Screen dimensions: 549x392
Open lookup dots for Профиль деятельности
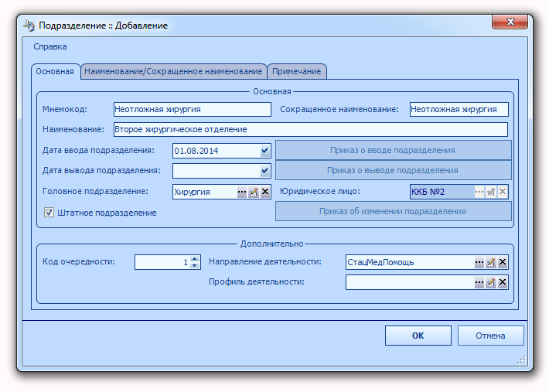point(479,282)
